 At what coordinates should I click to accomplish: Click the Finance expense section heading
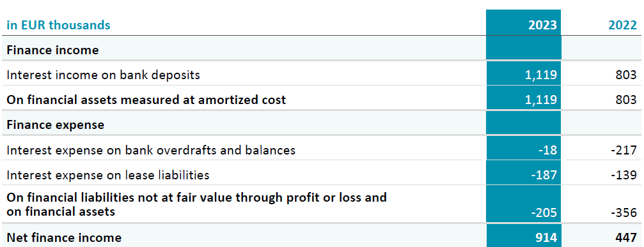56,124
